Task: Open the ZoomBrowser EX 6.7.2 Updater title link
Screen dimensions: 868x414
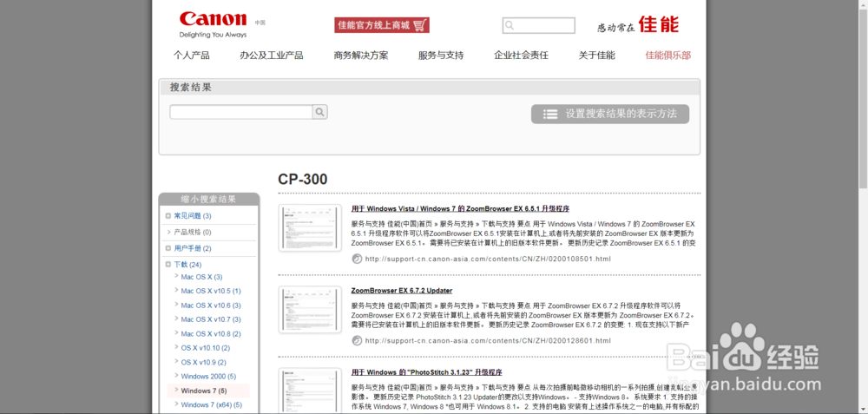Action: [x=402, y=291]
